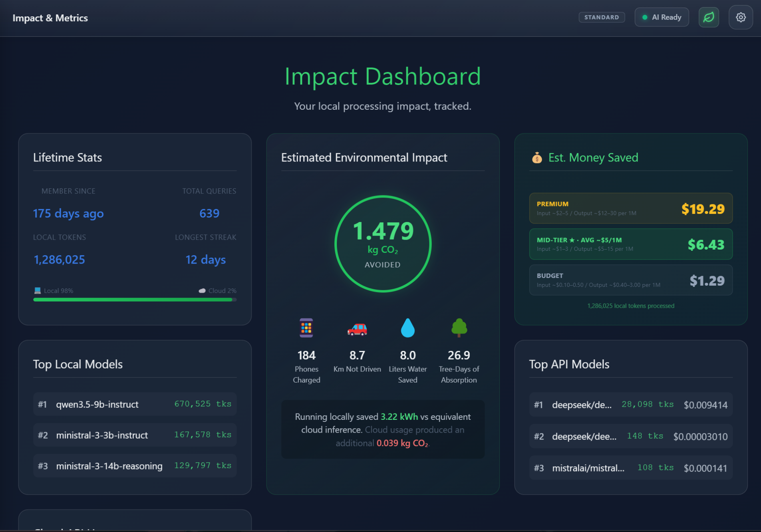Click the money bag icon
761x532 pixels.
click(537, 158)
